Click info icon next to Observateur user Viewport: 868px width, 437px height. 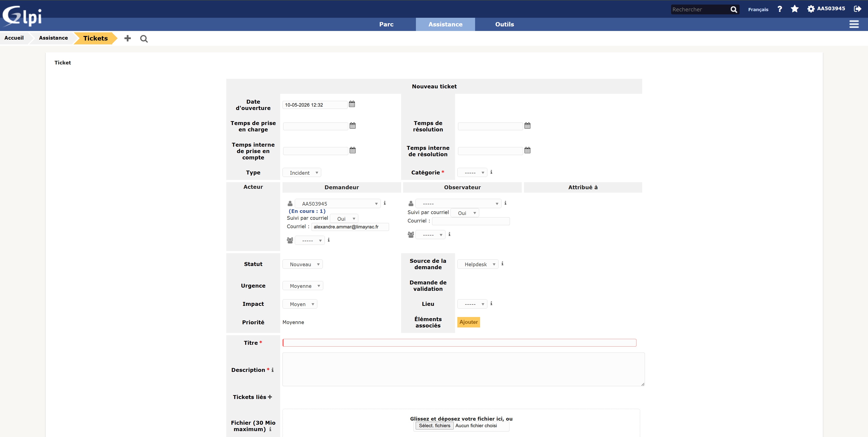pyautogui.click(x=505, y=203)
